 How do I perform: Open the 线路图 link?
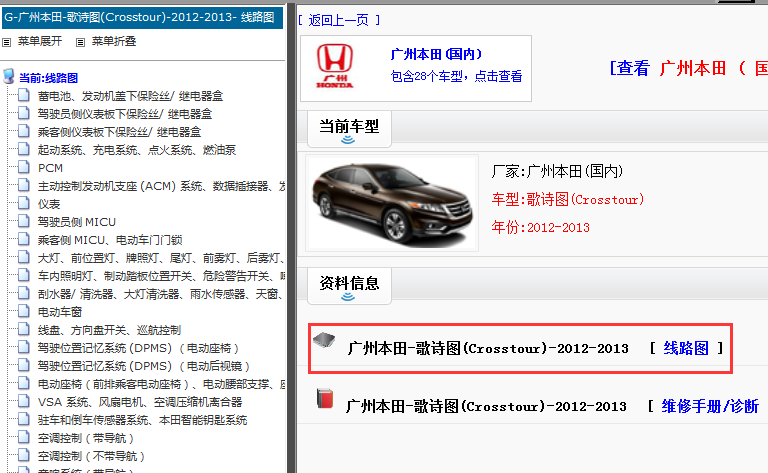point(686,348)
